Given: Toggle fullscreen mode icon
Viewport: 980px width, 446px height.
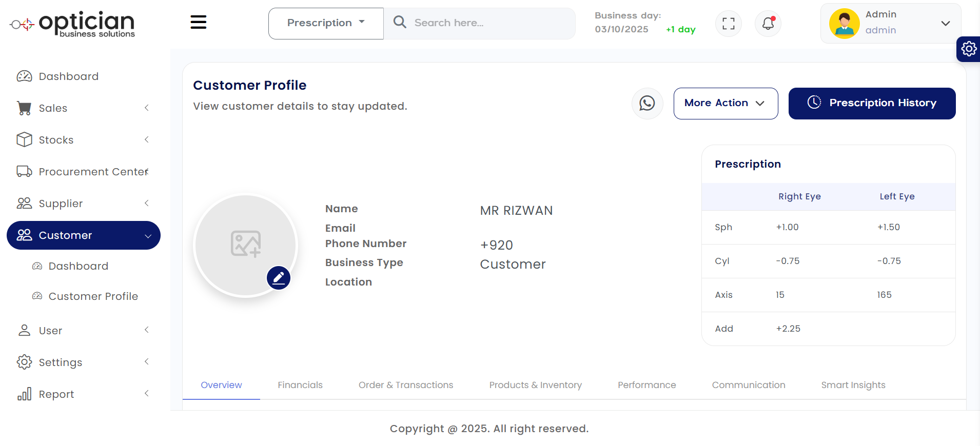Looking at the screenshot, I should pyautogui.click(x=728, y=23).
